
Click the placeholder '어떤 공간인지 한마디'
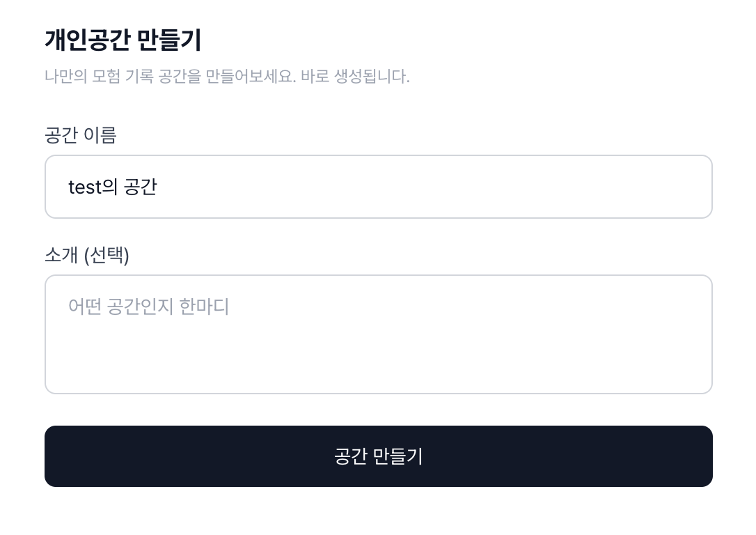(x=148, y=307)
